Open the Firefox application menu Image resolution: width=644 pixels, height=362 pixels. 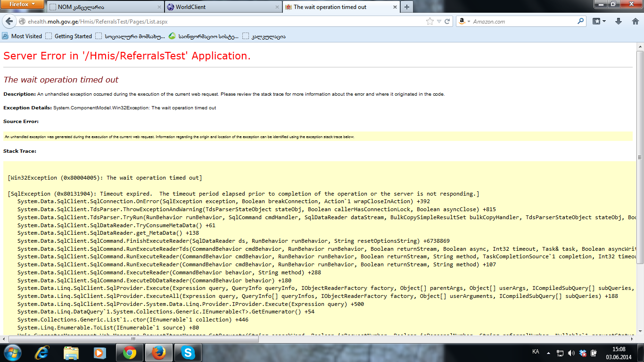(23, 4)
